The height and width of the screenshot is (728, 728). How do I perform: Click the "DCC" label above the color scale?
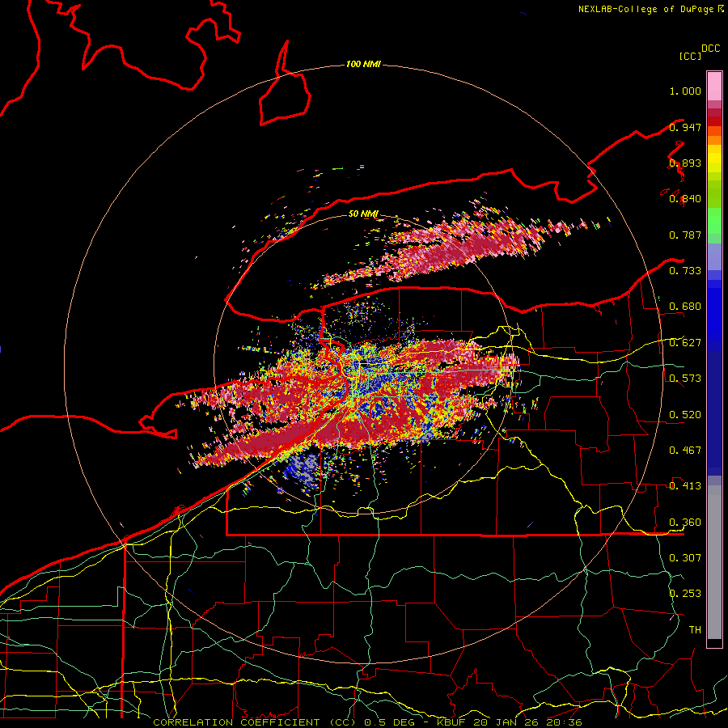(x=710, y=49)
